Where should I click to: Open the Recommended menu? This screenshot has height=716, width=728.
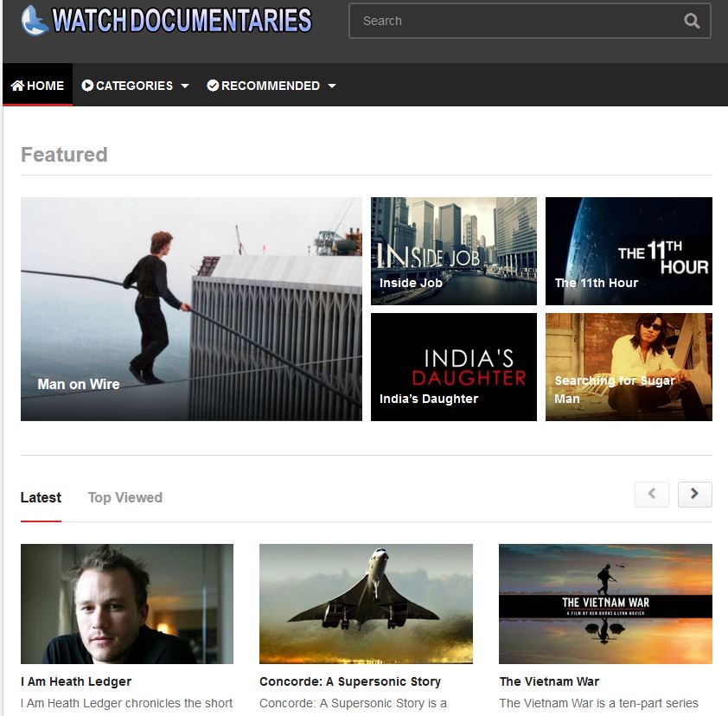coord(271,86)
